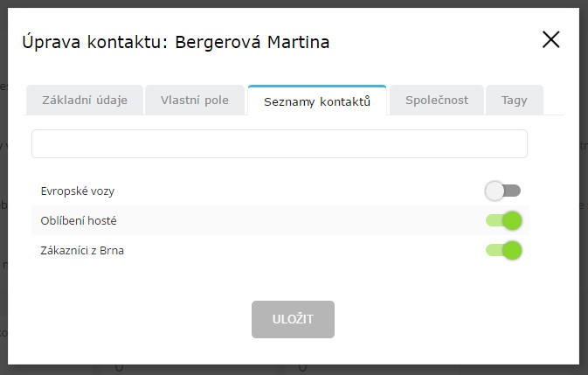
Task: Click the shaded Oblíbení hosté row background
Action: 281,220
